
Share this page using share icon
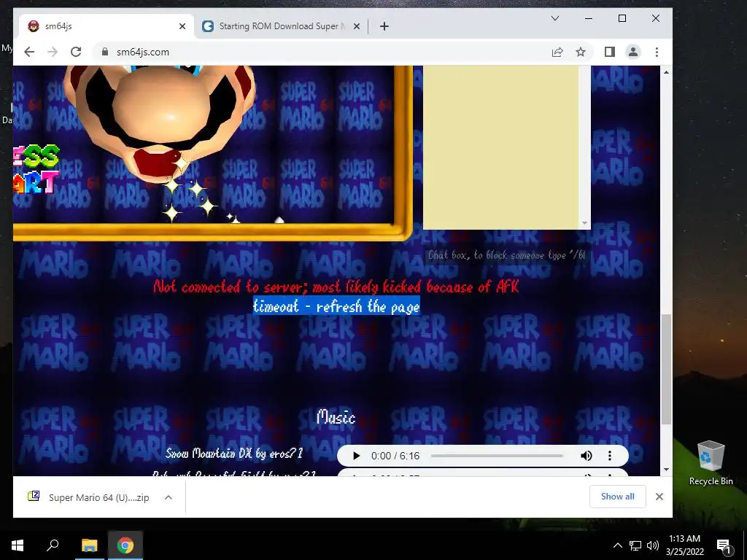point(557,52)
